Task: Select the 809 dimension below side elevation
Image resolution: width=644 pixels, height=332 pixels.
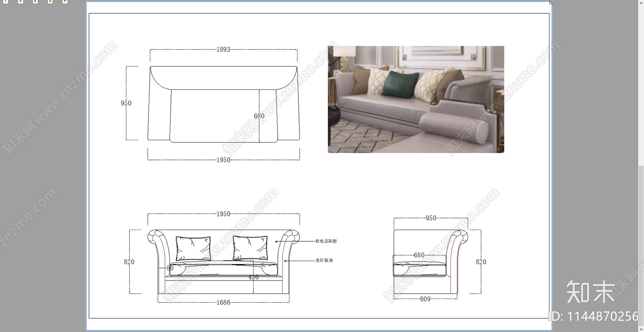Action: (425, 299)
